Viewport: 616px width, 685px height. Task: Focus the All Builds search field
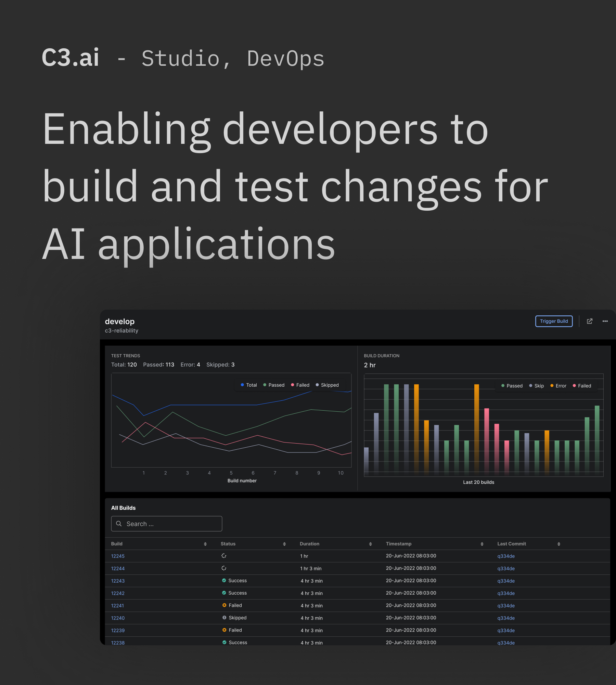(x=167, y=524)
